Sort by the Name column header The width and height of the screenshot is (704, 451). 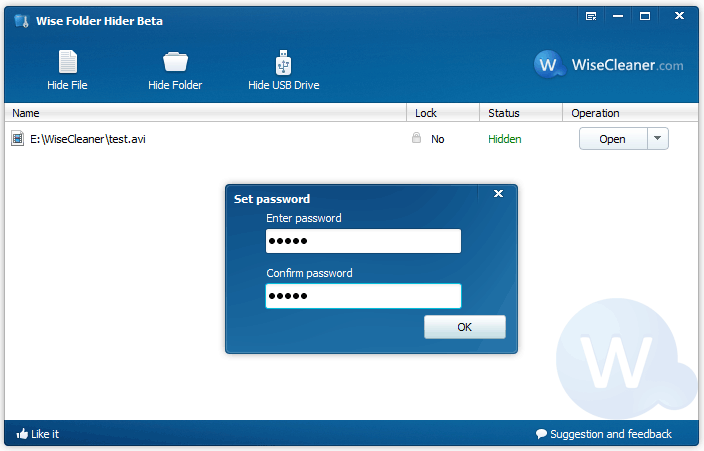tap(205, 113)
